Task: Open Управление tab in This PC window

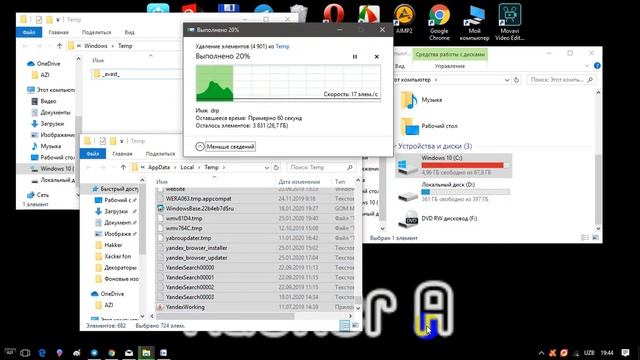Action: point(449,66)
